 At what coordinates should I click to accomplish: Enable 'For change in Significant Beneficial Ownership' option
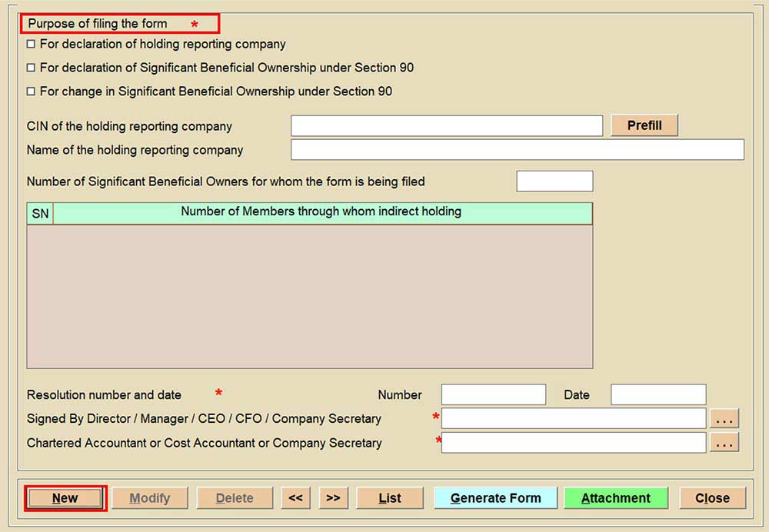pos(31,91)
